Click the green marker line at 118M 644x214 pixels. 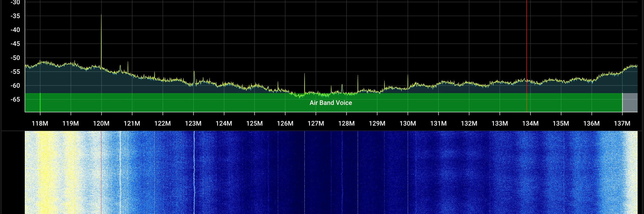tap(40, 103)
